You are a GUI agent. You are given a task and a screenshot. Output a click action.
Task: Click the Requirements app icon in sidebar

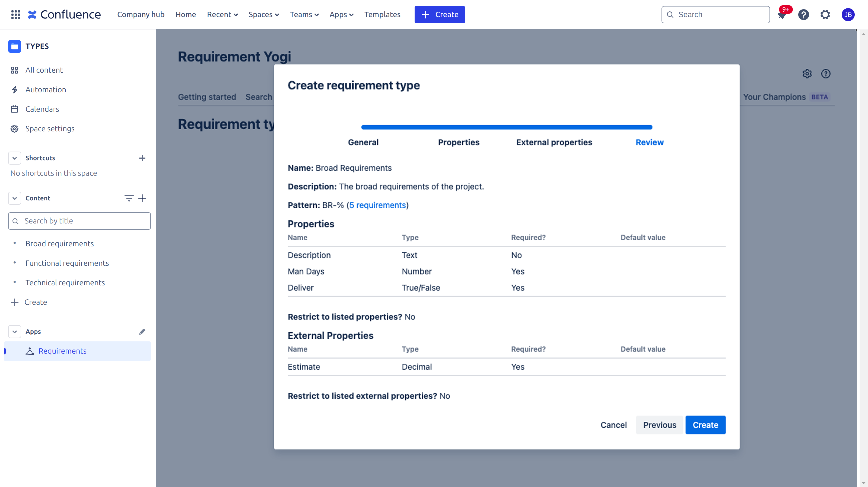30,351
